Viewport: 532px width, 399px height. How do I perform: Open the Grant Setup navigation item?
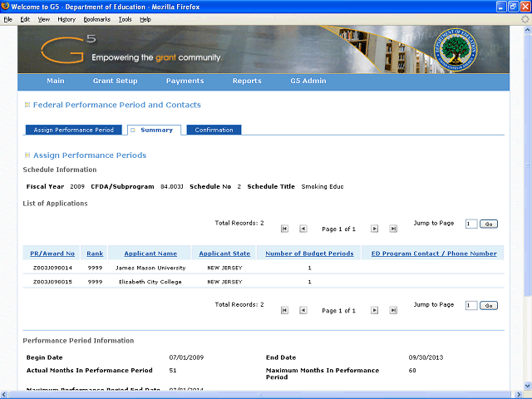click(116, 81)
